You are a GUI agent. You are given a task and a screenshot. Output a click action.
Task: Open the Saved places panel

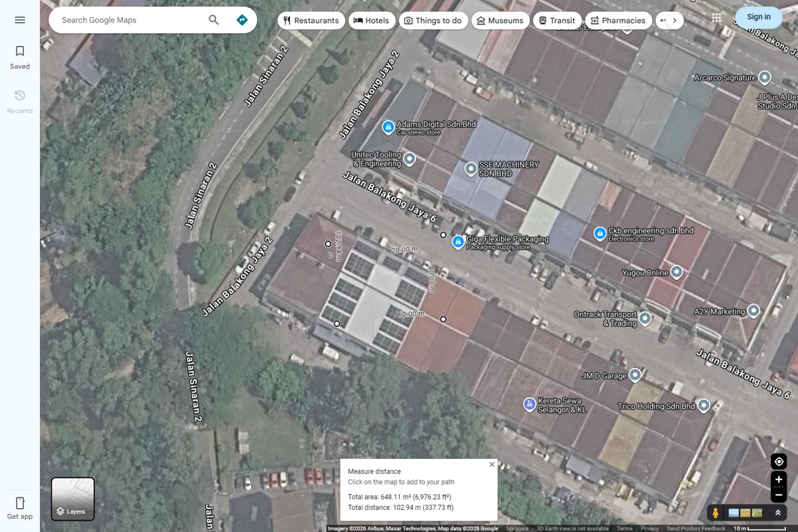(x=20, y=57)
